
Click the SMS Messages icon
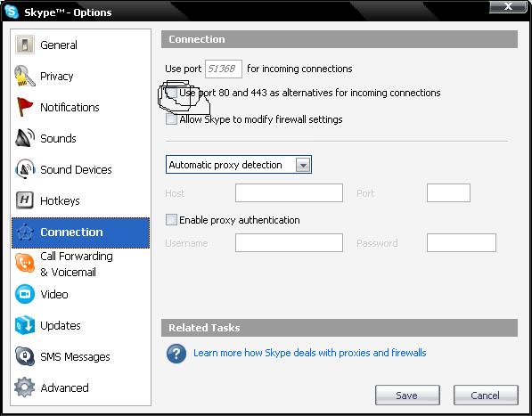click(x=25, y=356)
